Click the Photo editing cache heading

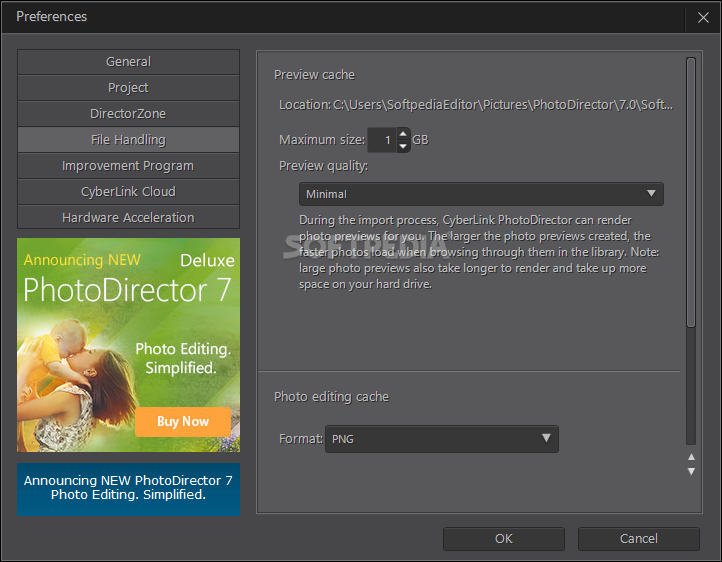(331, 397)
